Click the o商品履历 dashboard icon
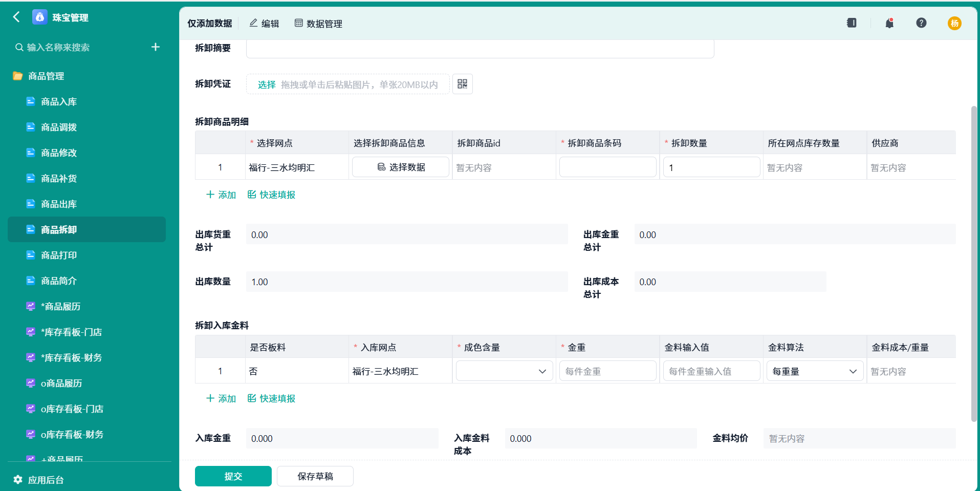The height and width of the screenshot is (491, 980). pos(31,383)
